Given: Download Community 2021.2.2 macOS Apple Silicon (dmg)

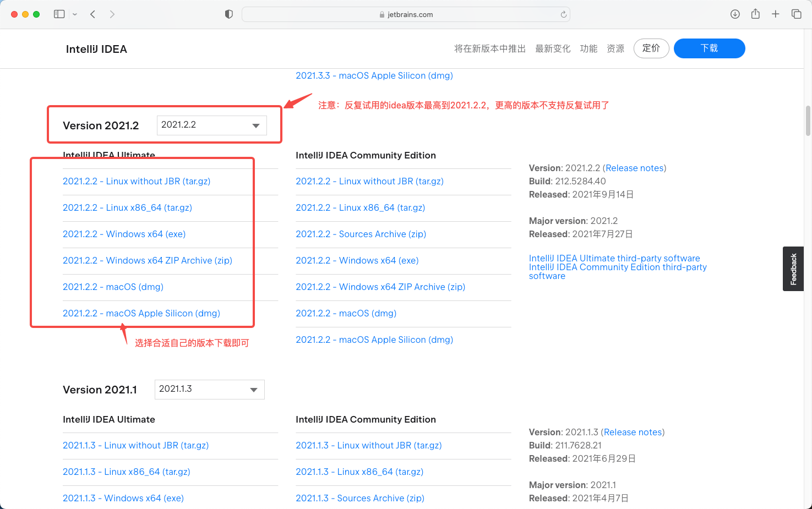Looking at the screenshot, I should (374, 340).
